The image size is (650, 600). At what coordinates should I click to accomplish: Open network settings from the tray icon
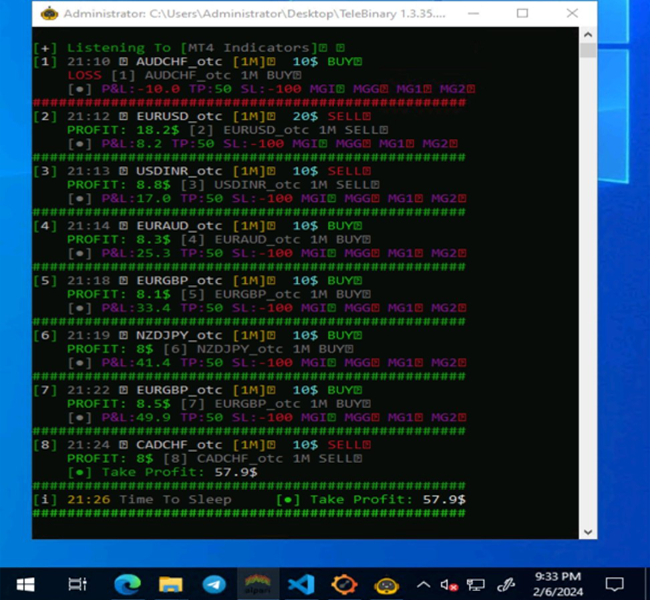coord(477,585)
